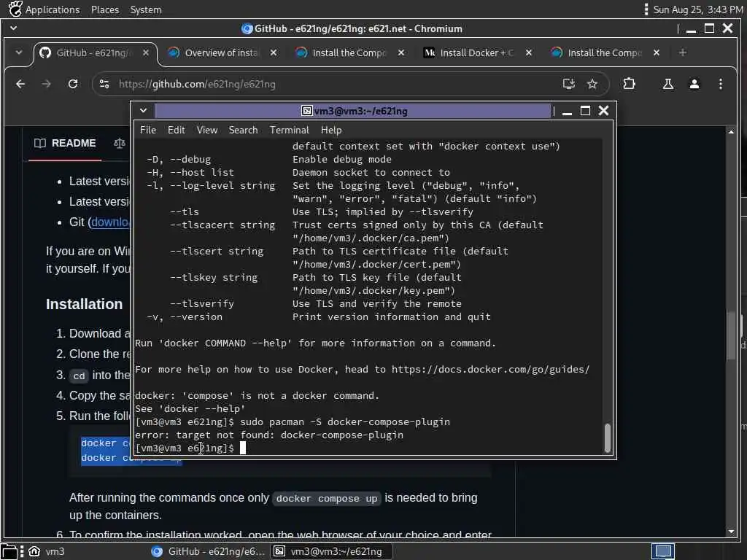Open the Terminal menu in terminal
Screen dimensions: 747x560
pos(289,130)
